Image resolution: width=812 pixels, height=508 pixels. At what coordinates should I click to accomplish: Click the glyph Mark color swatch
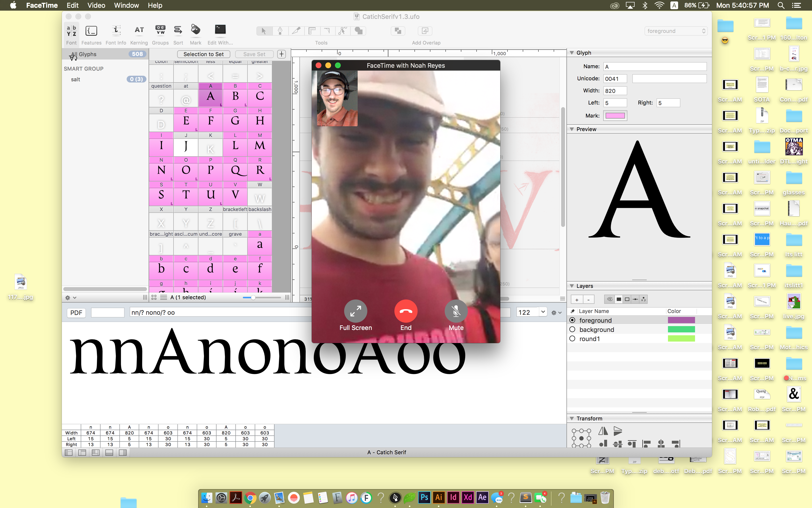[615, 116]
